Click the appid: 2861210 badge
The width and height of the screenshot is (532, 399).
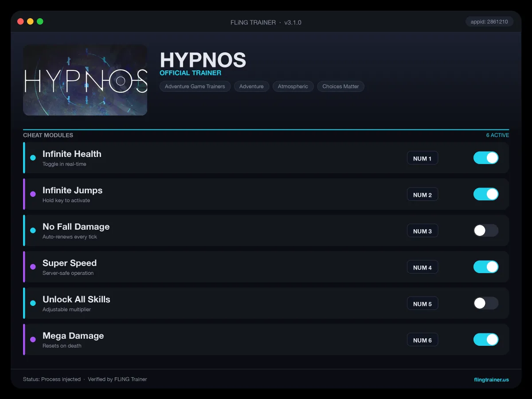coord(489,22)
